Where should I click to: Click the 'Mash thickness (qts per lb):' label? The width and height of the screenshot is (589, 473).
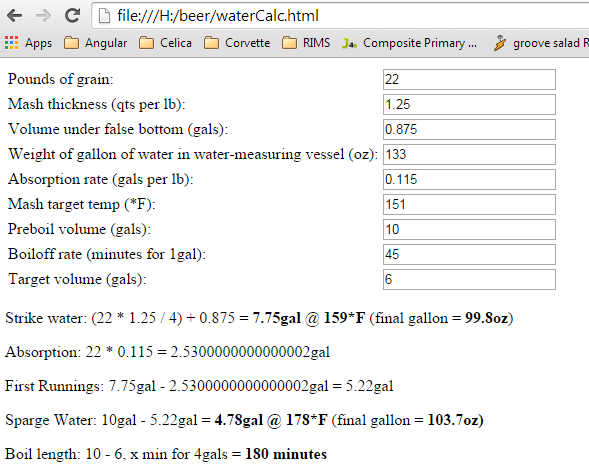coord(97,104)
